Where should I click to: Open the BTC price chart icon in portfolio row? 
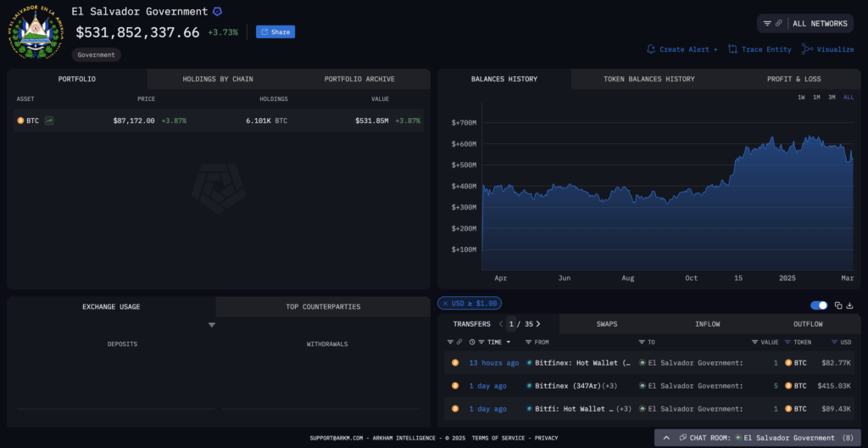[x=49, y=120]
